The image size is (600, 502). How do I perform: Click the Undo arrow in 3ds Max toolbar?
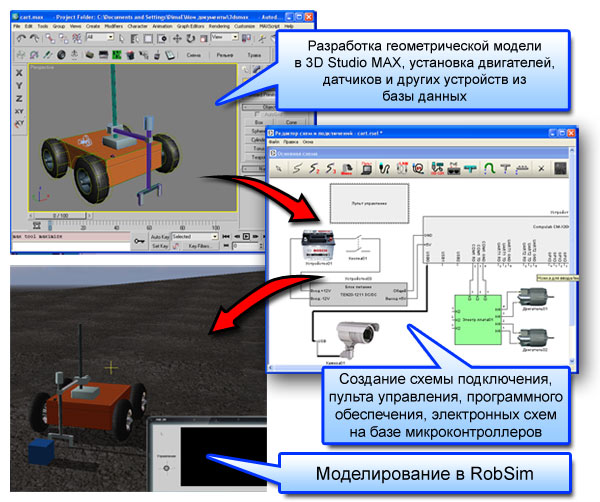pyautogui.click(x=21, y=38)
